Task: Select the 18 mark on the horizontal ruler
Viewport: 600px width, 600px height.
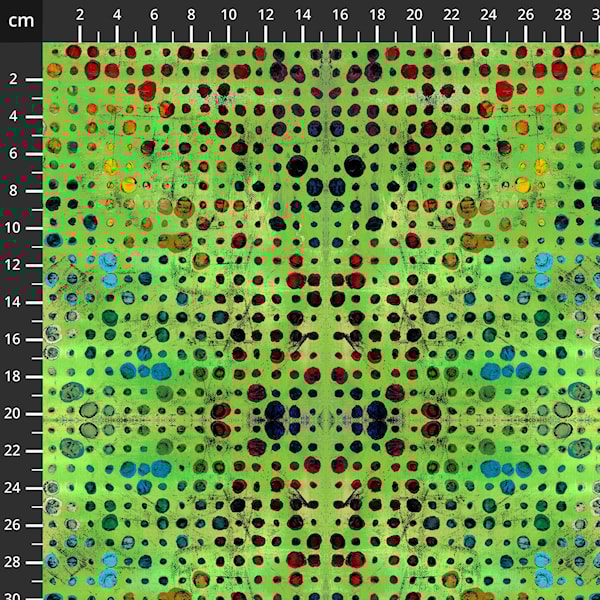Action: 377,14
